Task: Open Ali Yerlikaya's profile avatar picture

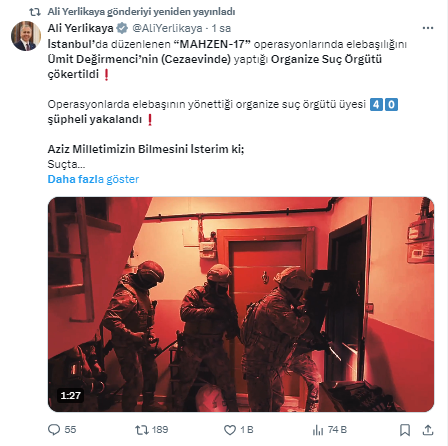Action: click(26, 36)
